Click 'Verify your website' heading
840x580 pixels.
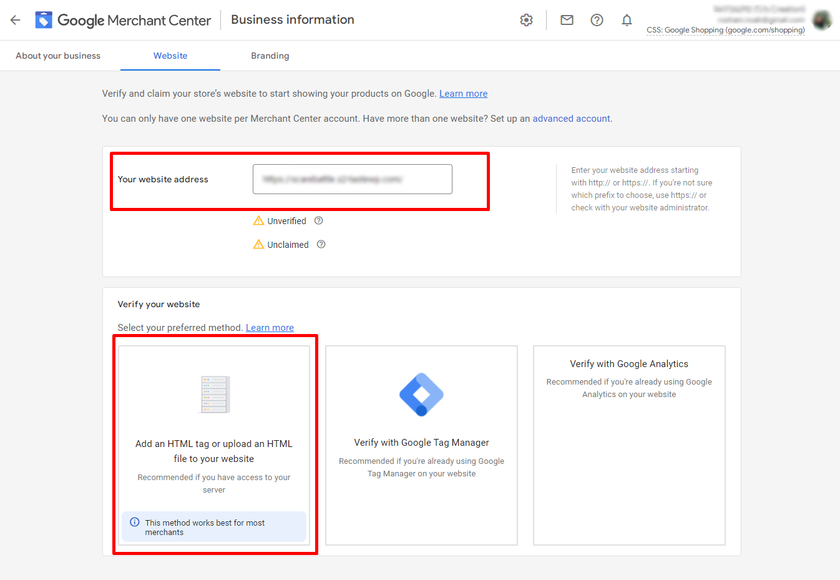click(x=159, y=304)
